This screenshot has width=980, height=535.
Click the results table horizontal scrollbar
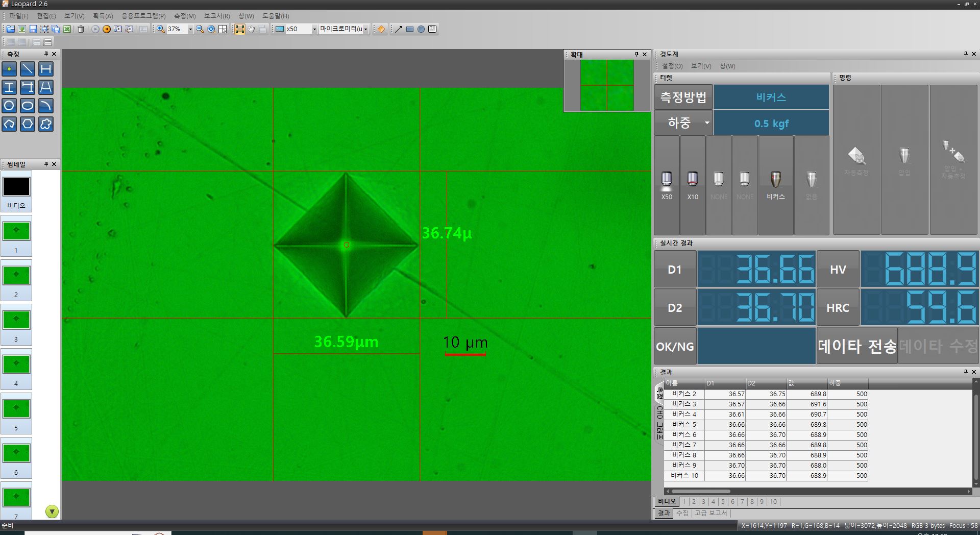pos(700,492)
